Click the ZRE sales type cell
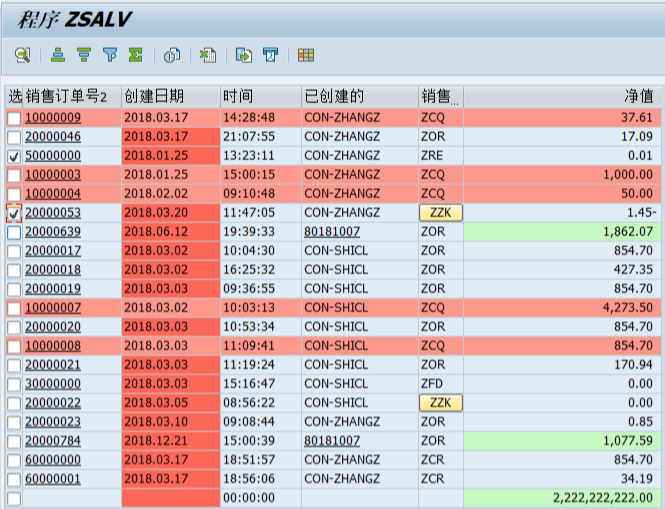The width and height of the screenshot is (665, 509). (x=441, y=156)
